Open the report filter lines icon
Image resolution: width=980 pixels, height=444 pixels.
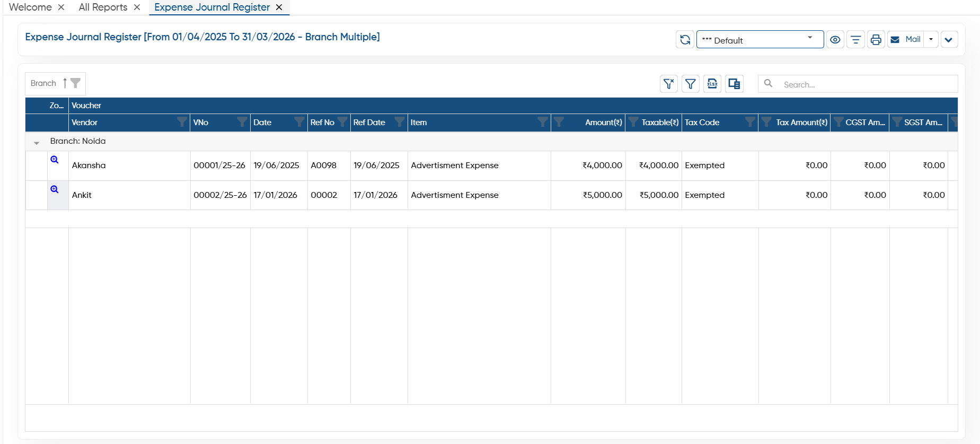pos(855,40)
